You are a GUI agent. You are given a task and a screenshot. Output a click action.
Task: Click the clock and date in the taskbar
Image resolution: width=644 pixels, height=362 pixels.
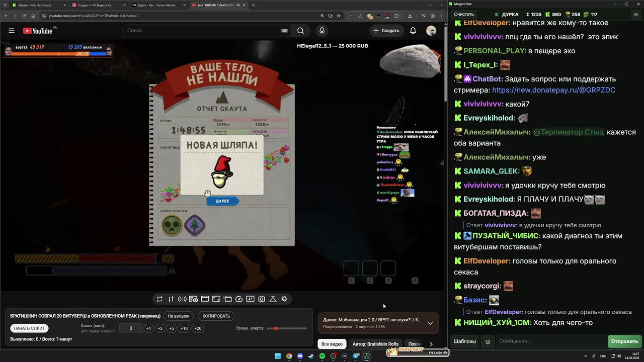click(x=631, y=356)
